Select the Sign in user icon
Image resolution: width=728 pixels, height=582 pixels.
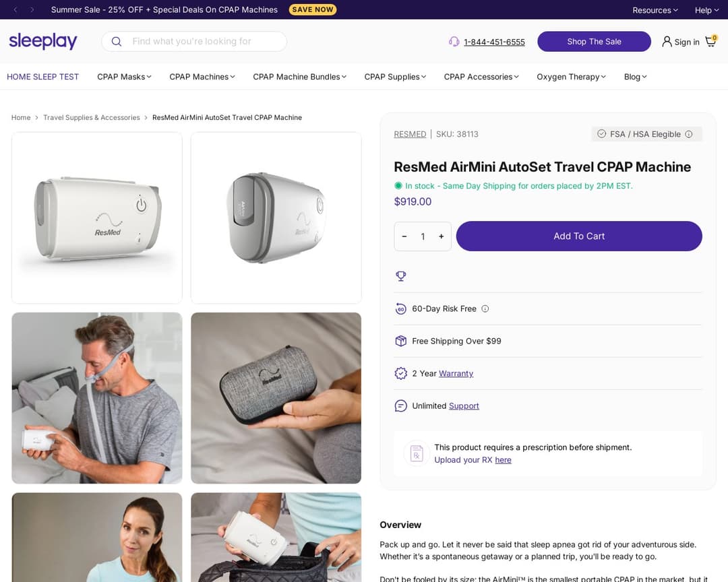pos(667,41)
